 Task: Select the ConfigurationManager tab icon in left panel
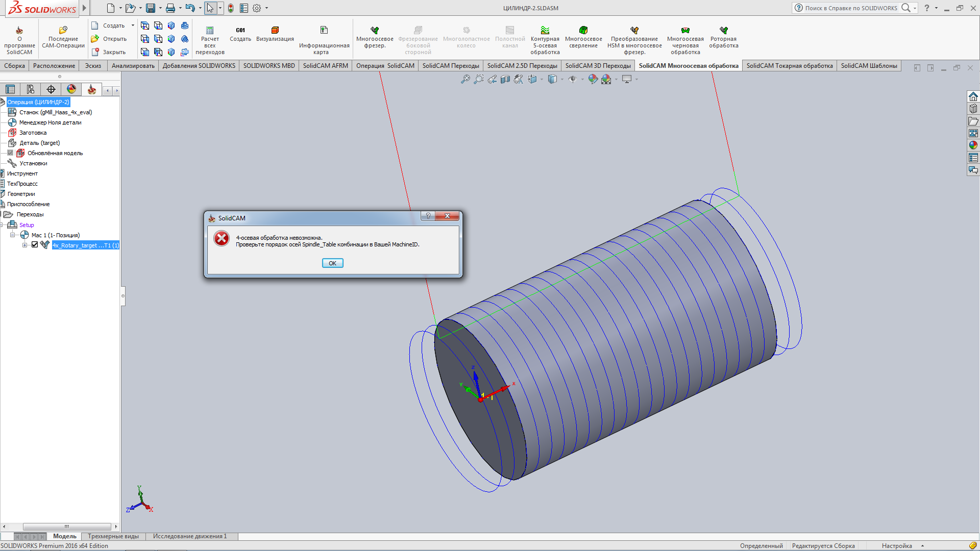pos(31,90)
